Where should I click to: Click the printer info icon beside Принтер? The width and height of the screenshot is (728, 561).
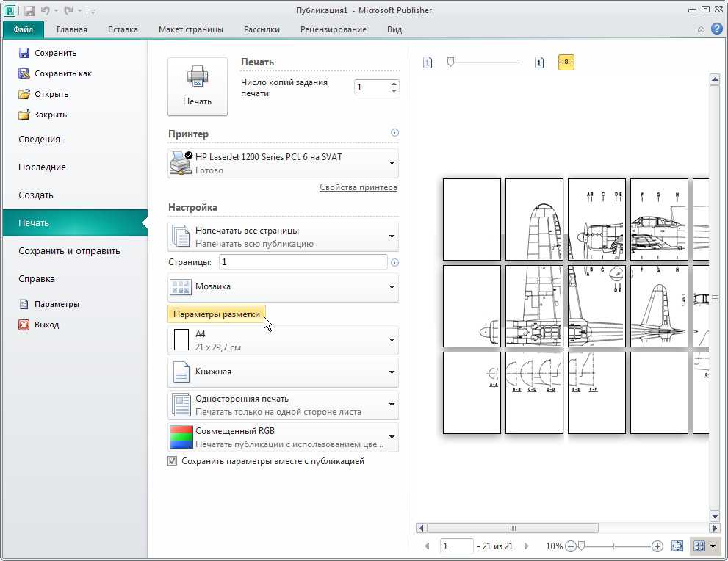point(394,133)
